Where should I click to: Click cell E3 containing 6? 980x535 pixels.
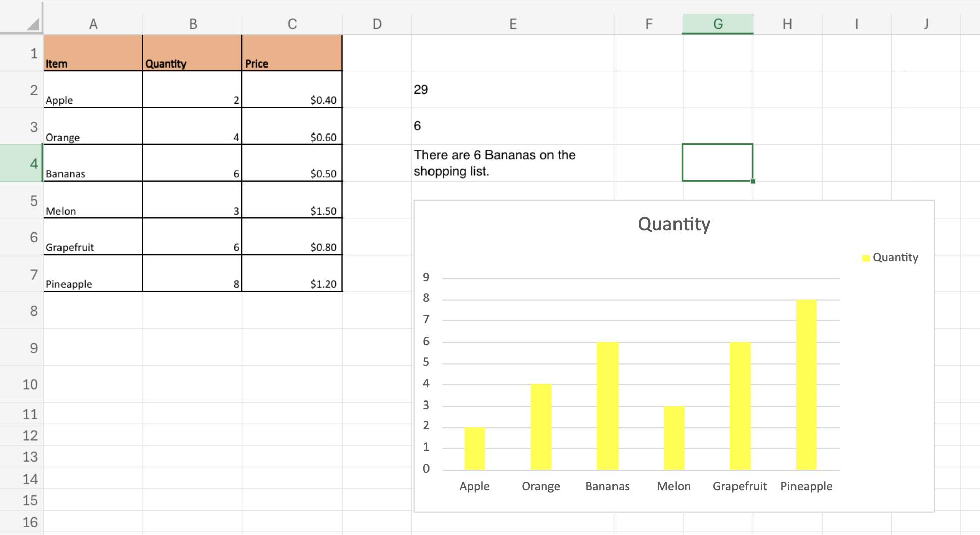point(513,126)
